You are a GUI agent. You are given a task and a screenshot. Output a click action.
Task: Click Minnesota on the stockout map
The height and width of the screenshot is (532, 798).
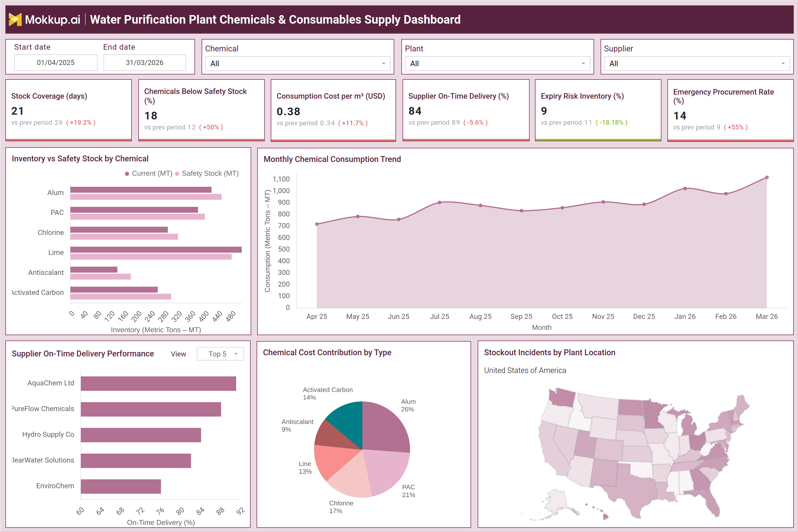(x=653, y=414)
